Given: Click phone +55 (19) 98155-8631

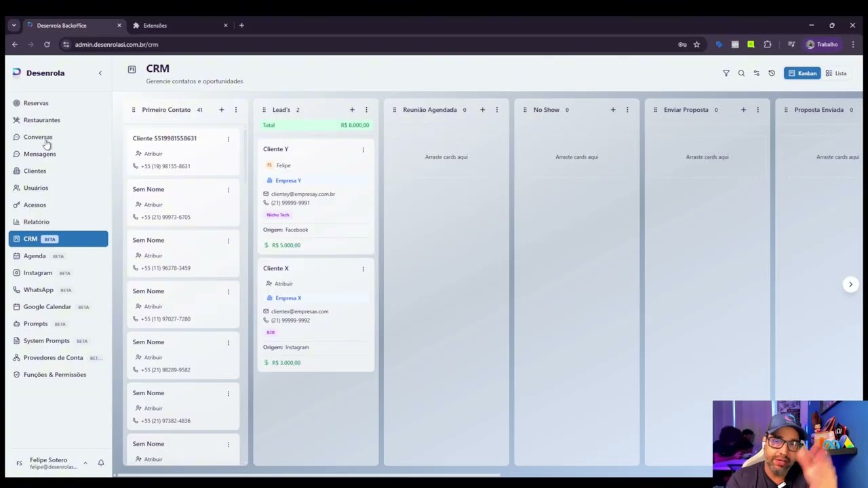Looking at the screenshot, I should coord(165,166).
